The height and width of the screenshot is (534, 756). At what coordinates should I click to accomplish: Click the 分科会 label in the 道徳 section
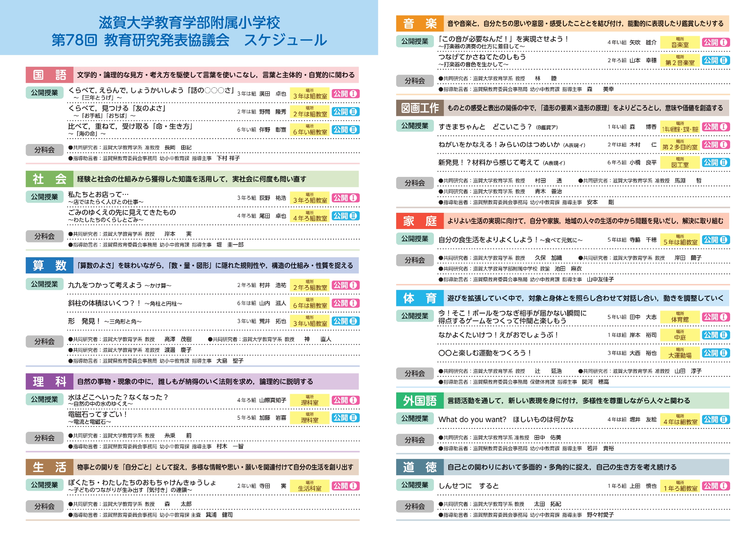pyautogui.click(x=415, y=507)
